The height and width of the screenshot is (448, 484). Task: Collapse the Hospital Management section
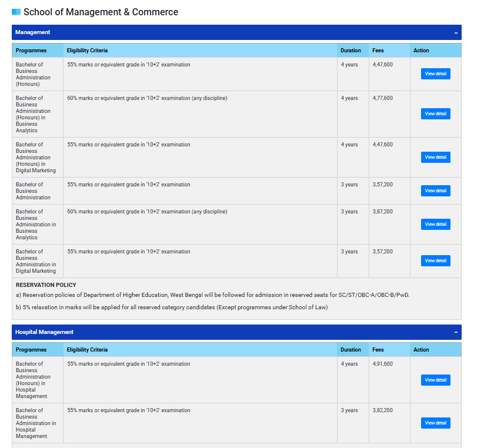point(456,332)
